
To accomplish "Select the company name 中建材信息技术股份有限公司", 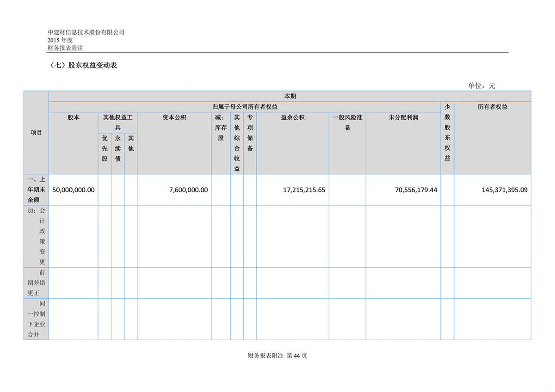I will coord(86,32).
